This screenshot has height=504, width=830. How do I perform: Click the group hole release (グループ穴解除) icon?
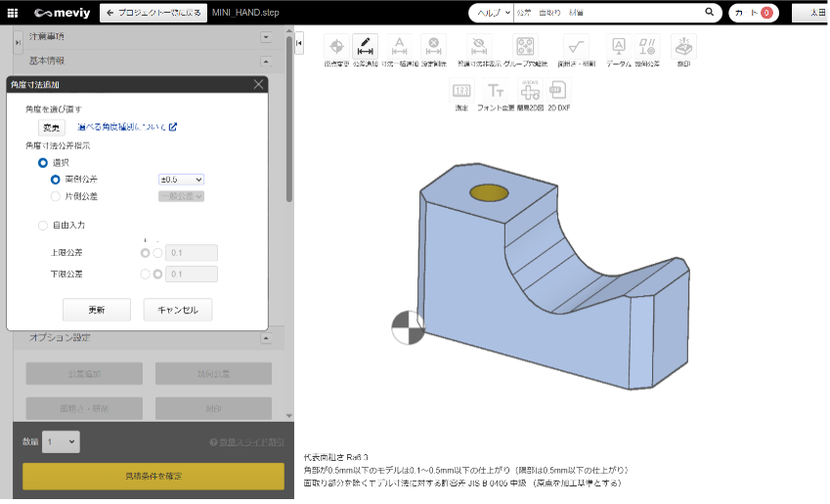pyautogui.click(x=525, y=47)
